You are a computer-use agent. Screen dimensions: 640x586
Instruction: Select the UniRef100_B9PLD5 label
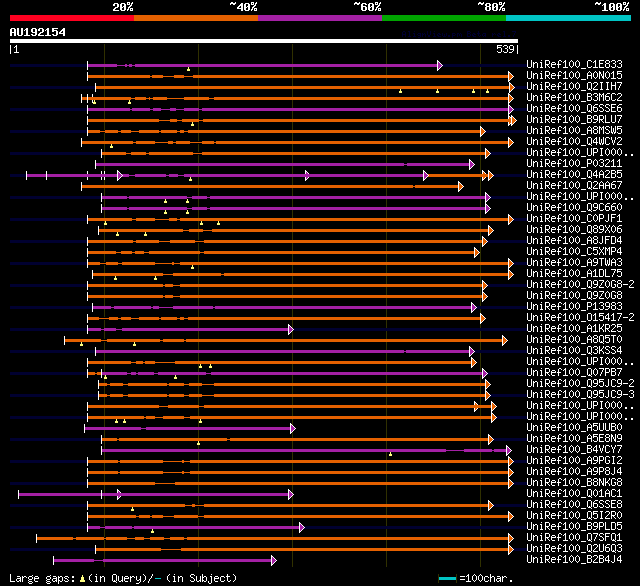pyautogui.click(x=574, y=527)
